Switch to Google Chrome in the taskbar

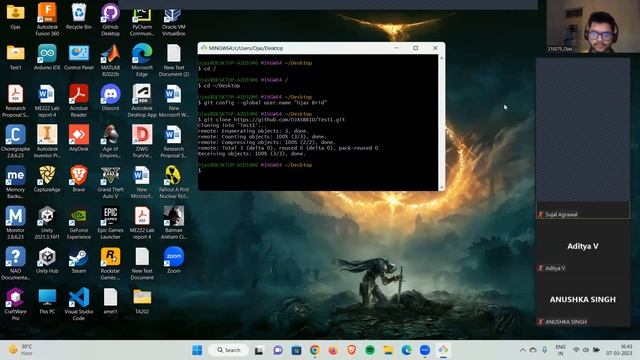315,350
